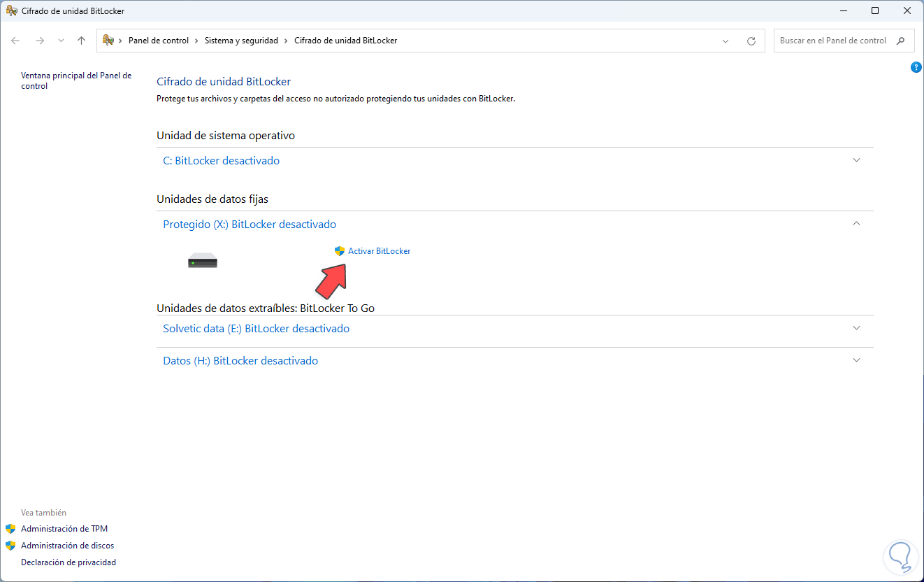Open Administración de discos

click(x=68, y=546)
